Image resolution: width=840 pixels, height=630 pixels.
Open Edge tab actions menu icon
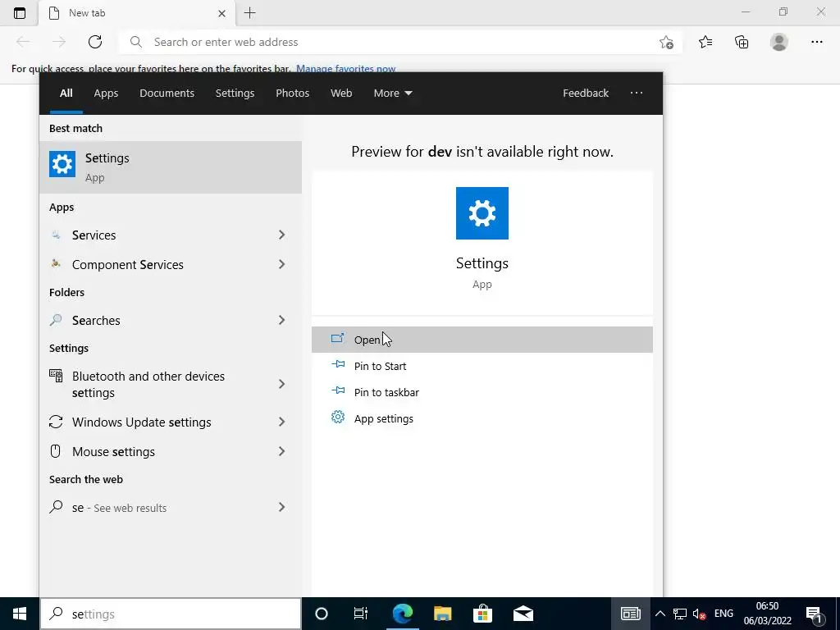tap(20, 13)
